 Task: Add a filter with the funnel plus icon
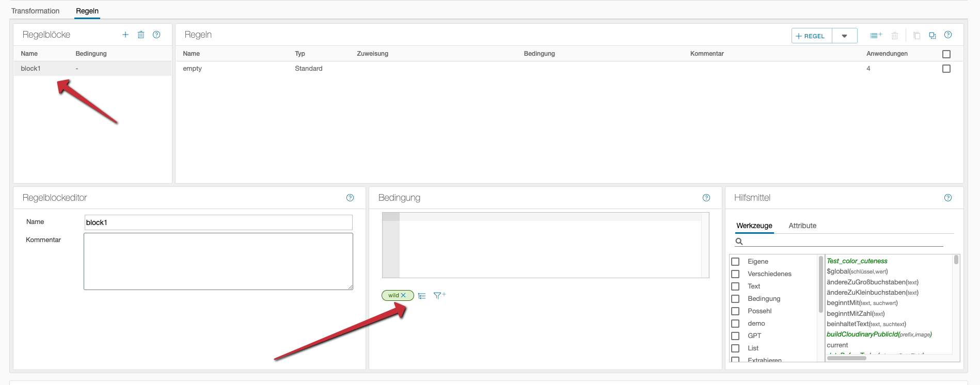439,296
